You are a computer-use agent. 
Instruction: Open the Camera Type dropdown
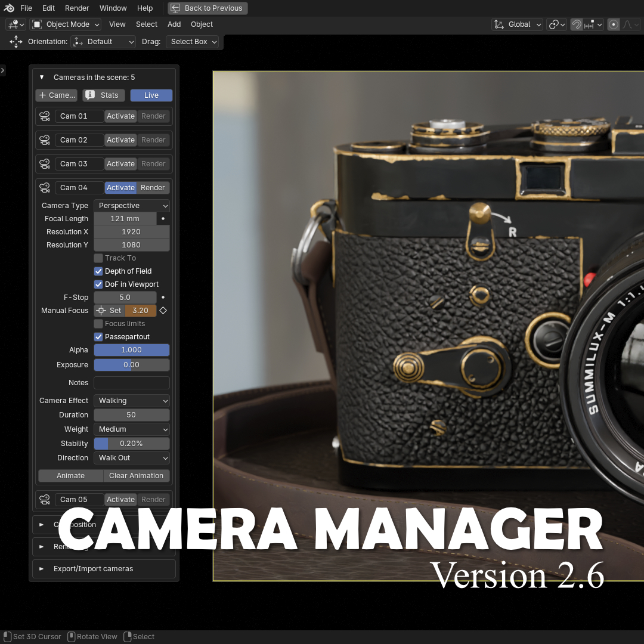132,206
